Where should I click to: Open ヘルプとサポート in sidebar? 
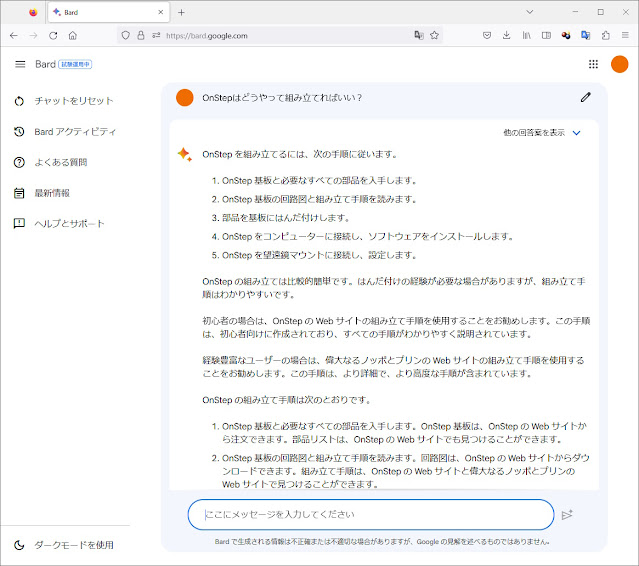tap(59, 223)
